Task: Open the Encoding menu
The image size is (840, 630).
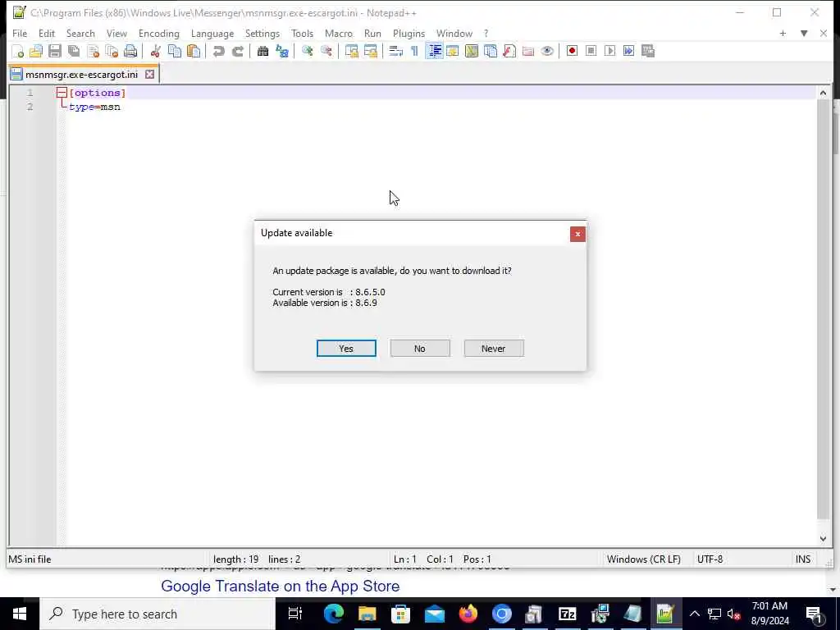Action: click(158, 33)
